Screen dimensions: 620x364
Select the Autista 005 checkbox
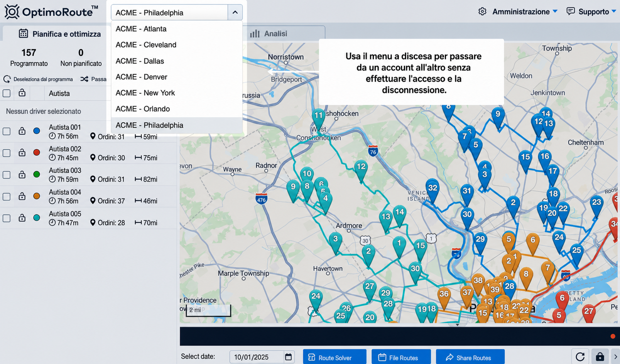tap(7, 218)
